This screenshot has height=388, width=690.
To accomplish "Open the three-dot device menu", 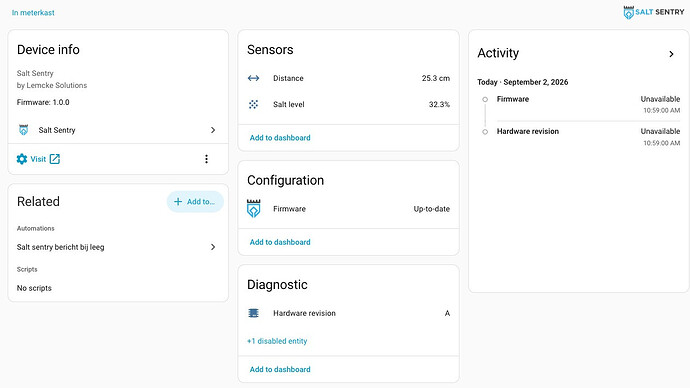I will [x=206, y=159].
